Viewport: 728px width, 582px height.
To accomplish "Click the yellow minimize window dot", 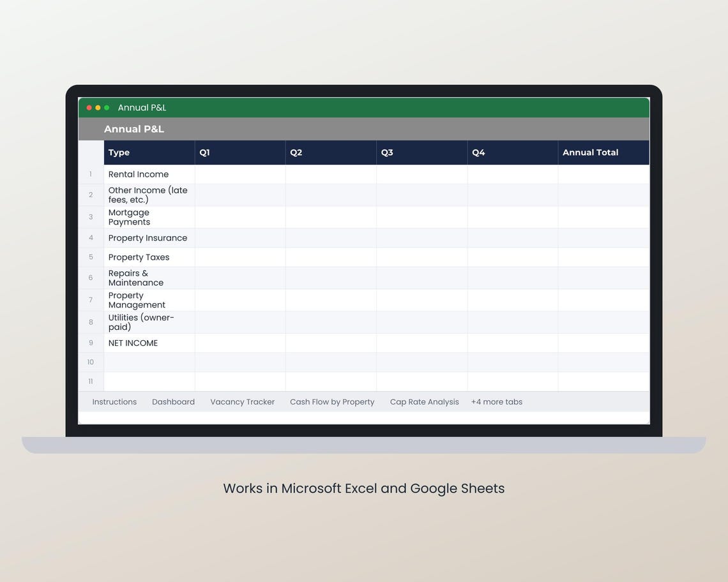I will click(98, 108).
